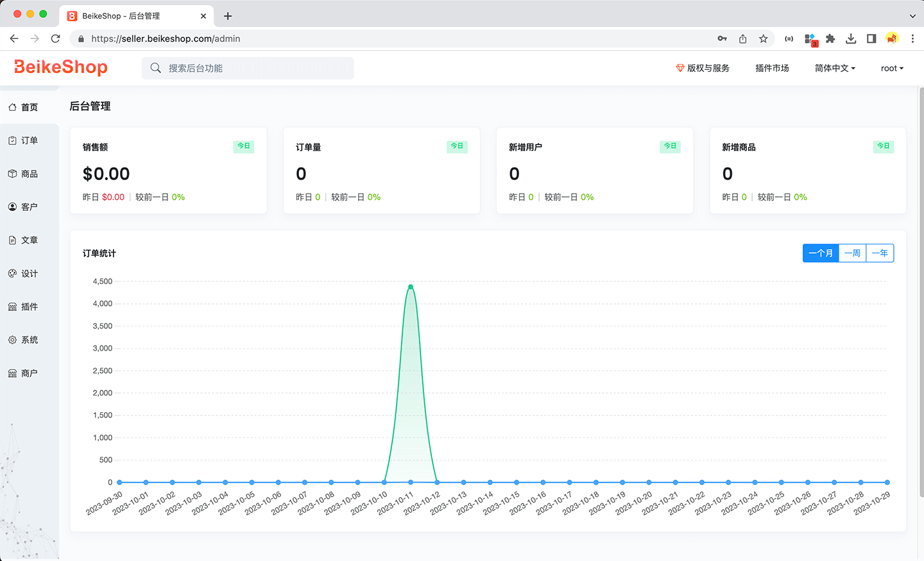Click the 2023-09-30 x-axis label

pyautogui.click(x=105, y=503)
